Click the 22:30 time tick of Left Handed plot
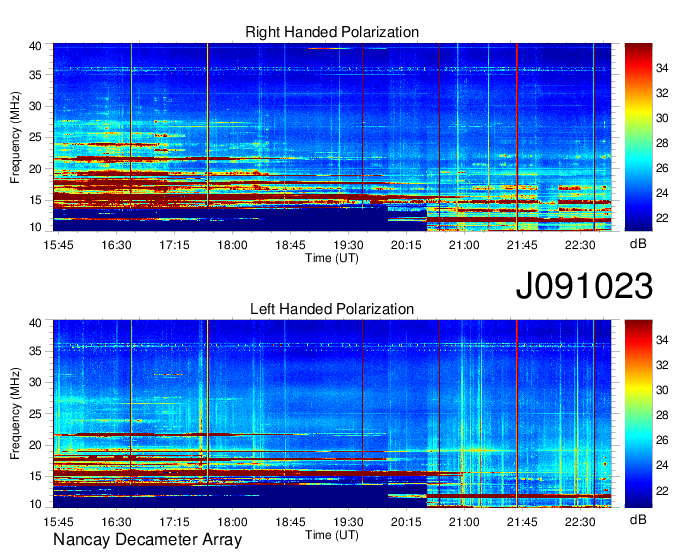This screenshot has width=680, height=552. (580, 522)
